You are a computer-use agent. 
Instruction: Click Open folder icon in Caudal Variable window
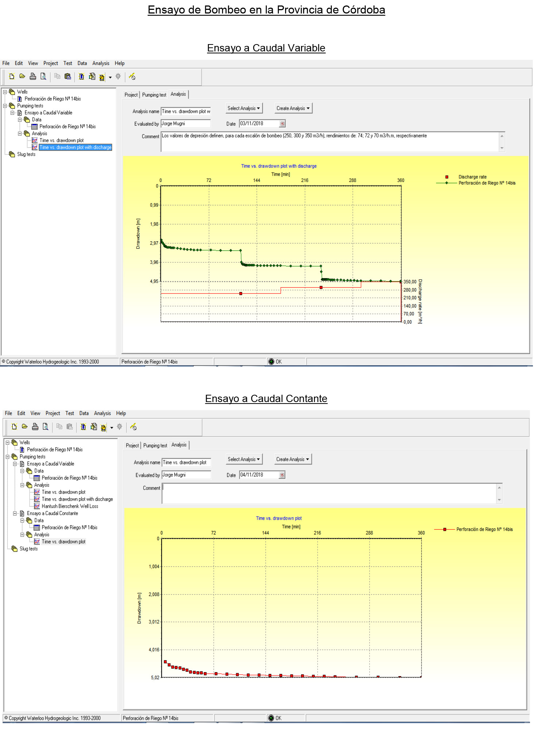point(22,77)
